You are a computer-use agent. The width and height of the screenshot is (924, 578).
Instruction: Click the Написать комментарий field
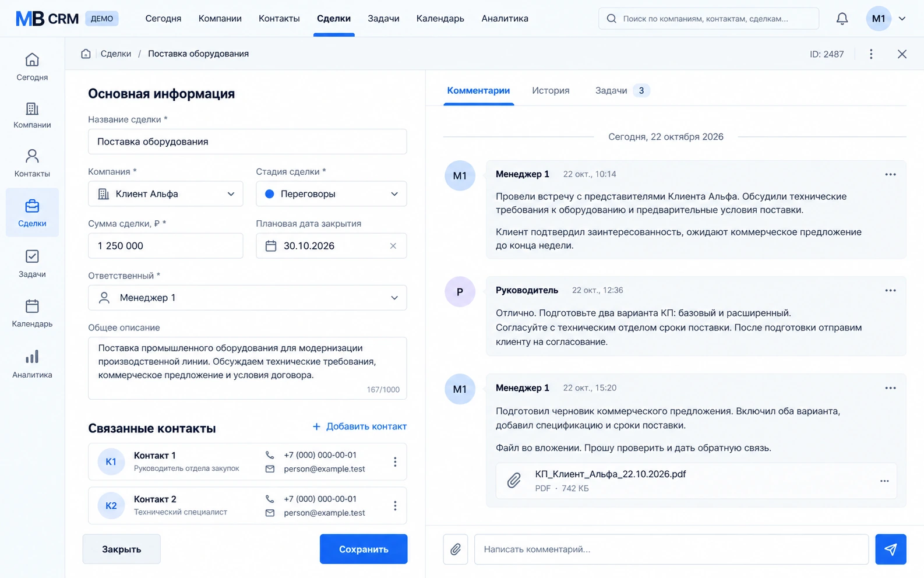click(671, 549)
